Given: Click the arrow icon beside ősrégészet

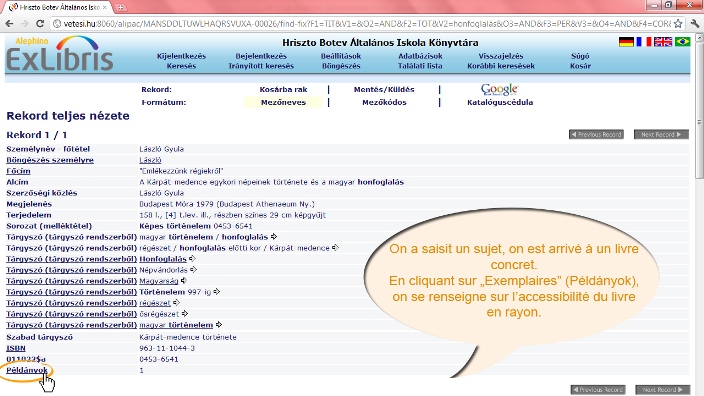Looking at the screenshot, I should 185,314.
